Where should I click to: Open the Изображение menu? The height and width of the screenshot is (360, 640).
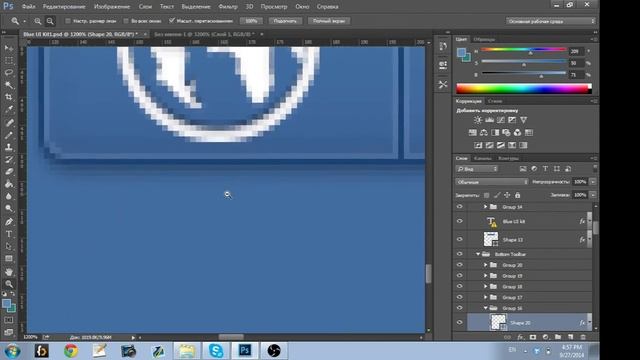112,7
